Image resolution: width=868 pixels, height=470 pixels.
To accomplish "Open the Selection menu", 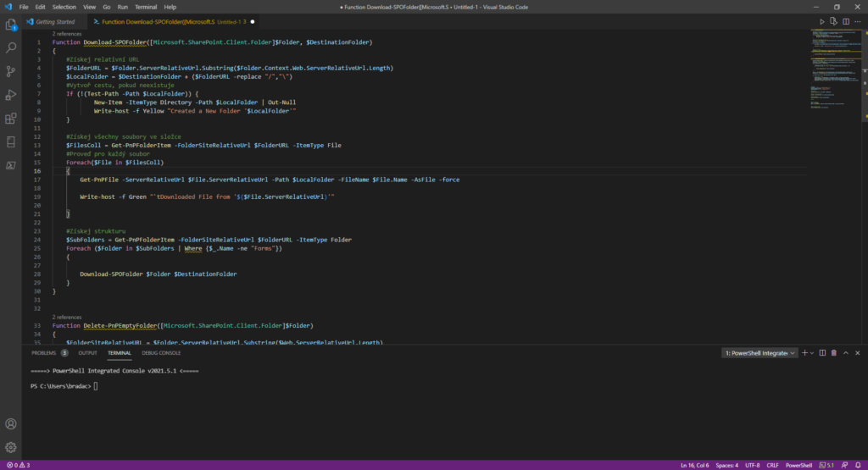I will tap(64, 7).
